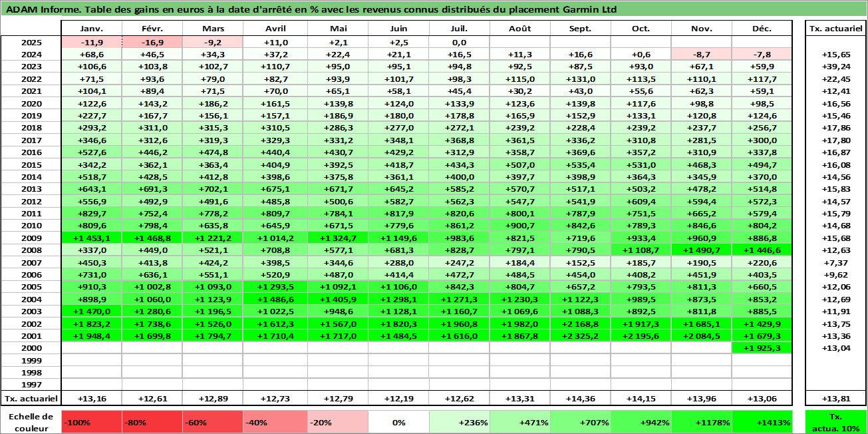The width and height of the screenshot is (868, 434).
Task: Select the Févr. column header
Action: [x=152, y=29]
